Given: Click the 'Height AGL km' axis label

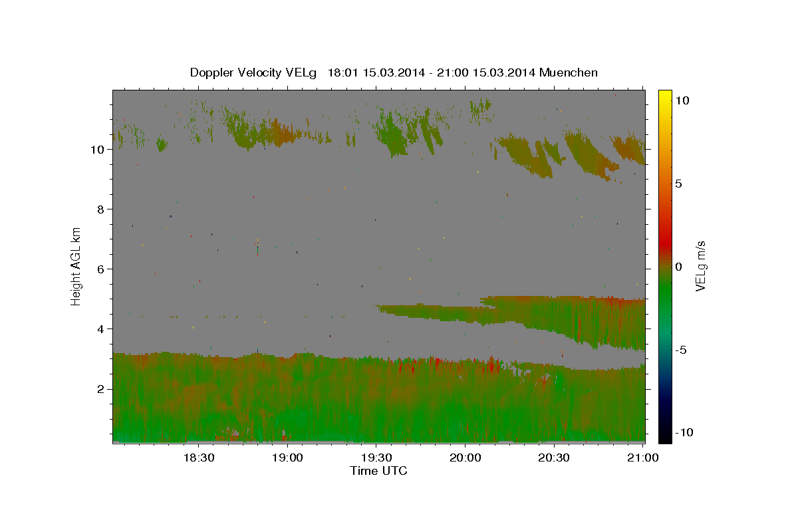Looking at the screenshot, I should 76,265.
